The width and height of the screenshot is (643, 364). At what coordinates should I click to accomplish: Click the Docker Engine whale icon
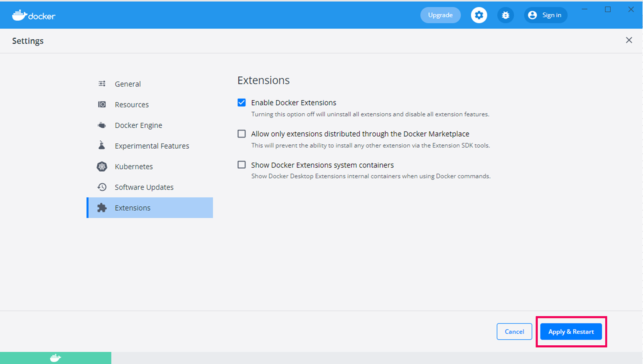click(102, 125)
